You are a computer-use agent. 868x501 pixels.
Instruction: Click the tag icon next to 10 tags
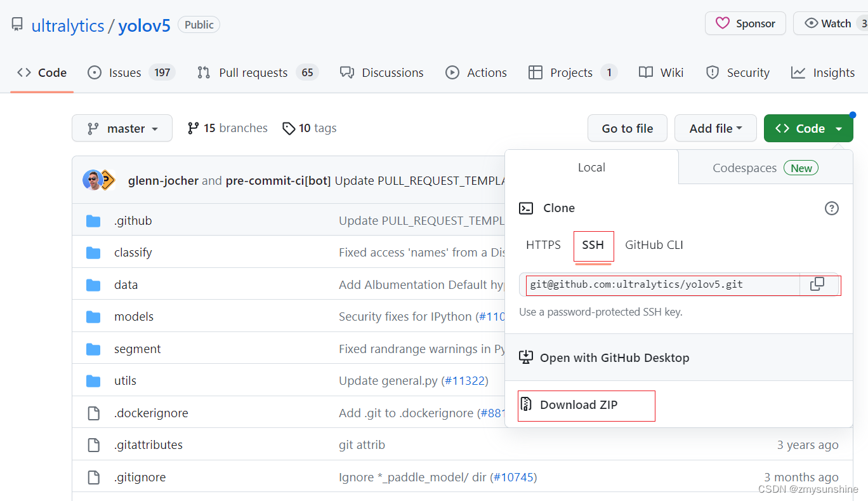coord(289,128)
